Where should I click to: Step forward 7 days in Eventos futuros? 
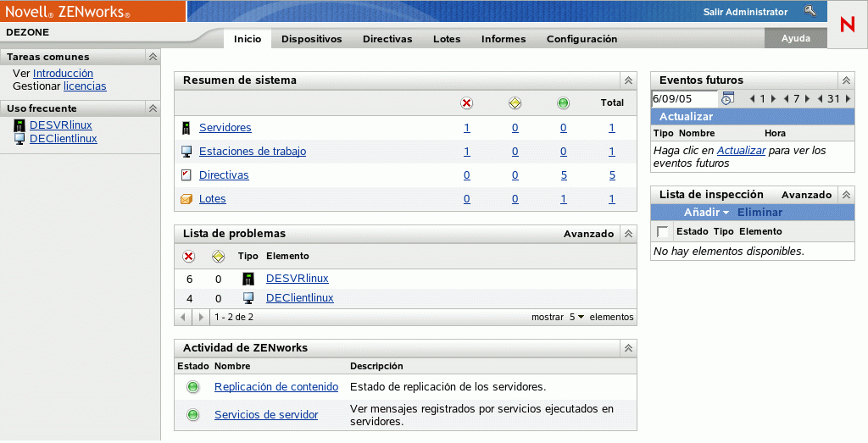tap(807, 99)
